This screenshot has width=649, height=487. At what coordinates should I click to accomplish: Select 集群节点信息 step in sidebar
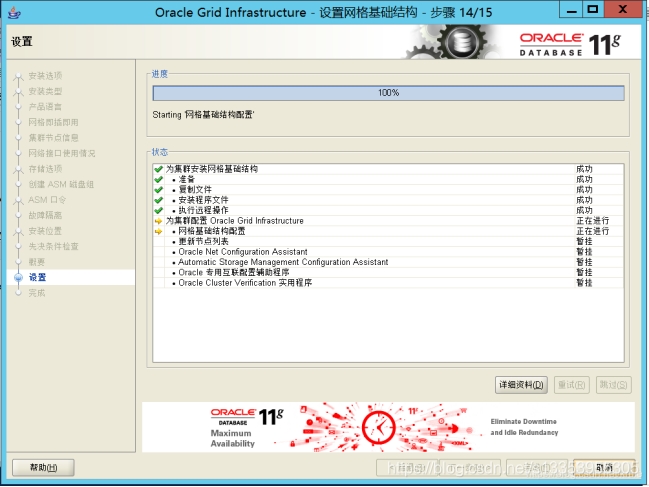[53, 138]
